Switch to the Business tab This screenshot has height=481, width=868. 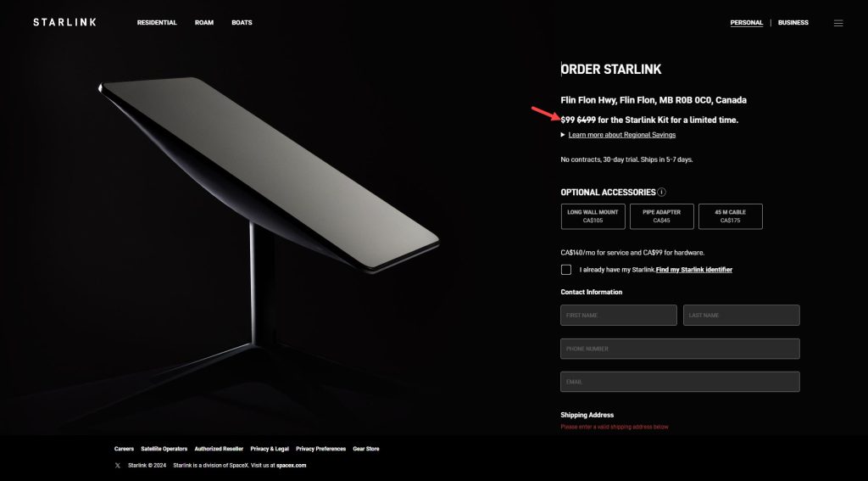click(x=793, y=23)
